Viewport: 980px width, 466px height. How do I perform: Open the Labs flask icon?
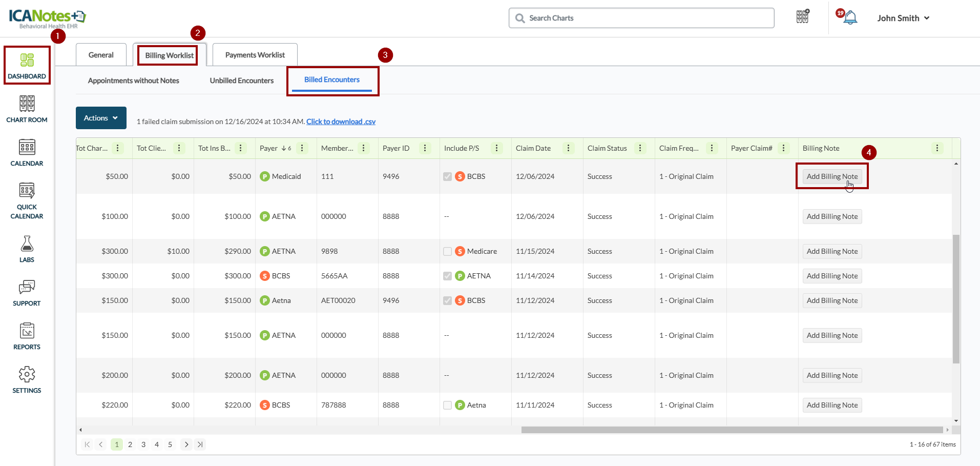pyautogui.click(x=27, y=249)
